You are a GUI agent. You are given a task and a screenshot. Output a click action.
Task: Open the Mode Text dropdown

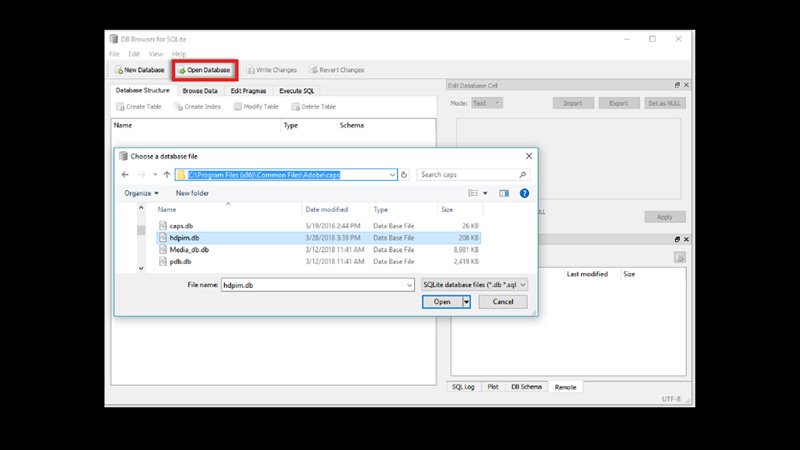click(x=486, y=103)
